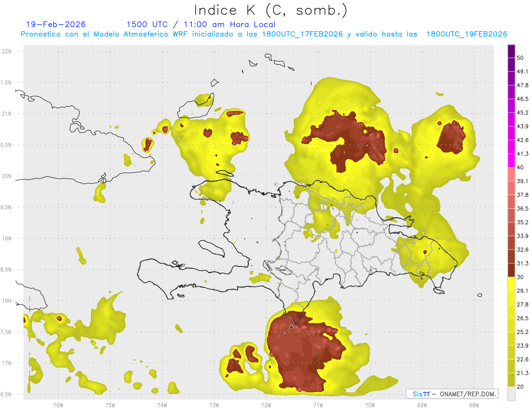The height and width of the screenshot is (411, 532).
Task: Click the '71W' longitude label
Action: click(x=318, y=405)
